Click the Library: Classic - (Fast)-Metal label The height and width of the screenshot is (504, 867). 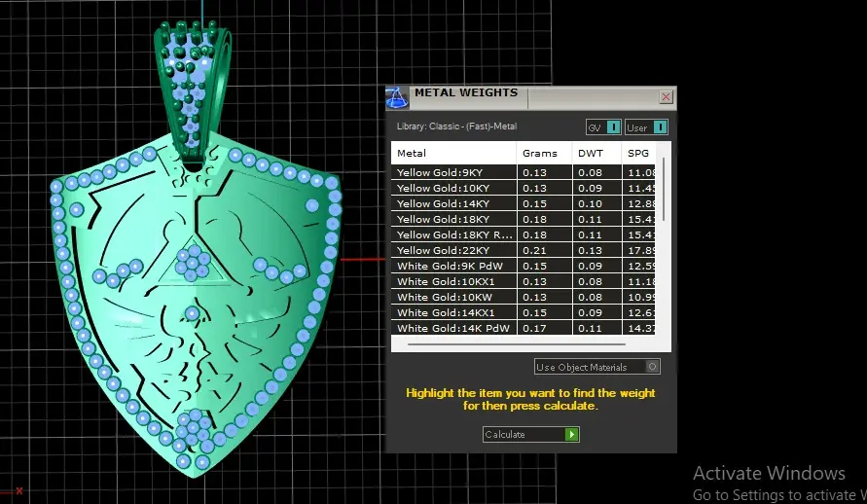(456, 126)
